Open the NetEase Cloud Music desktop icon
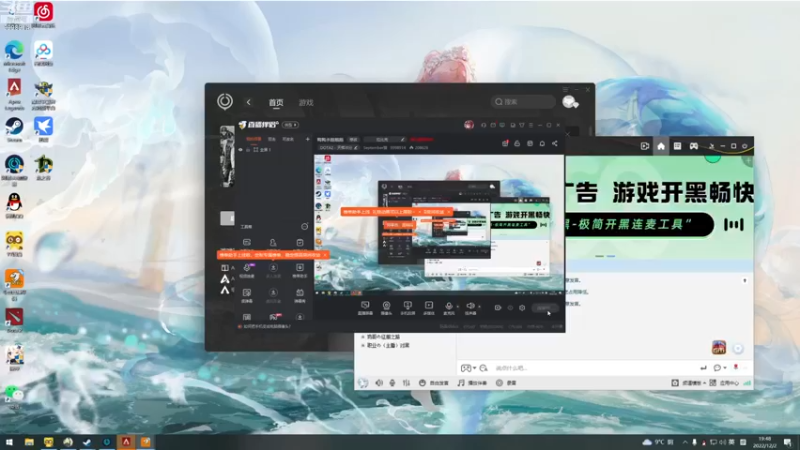The height and width of the screenshot is (450, 800). 43,14
